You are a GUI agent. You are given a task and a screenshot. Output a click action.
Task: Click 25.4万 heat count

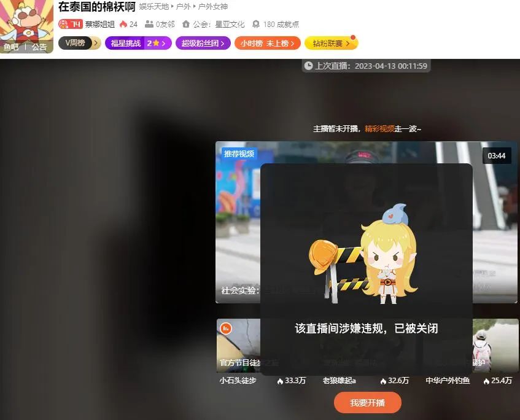tap(498, 381)
